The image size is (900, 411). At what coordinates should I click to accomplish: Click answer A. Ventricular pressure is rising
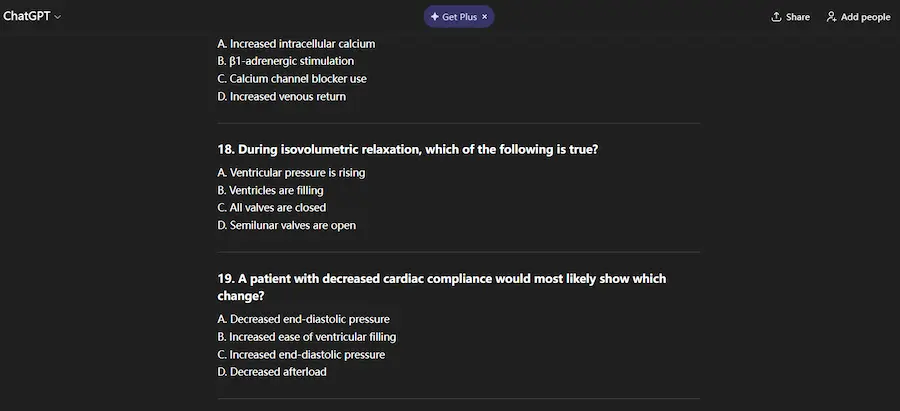(x=291, y=172)
